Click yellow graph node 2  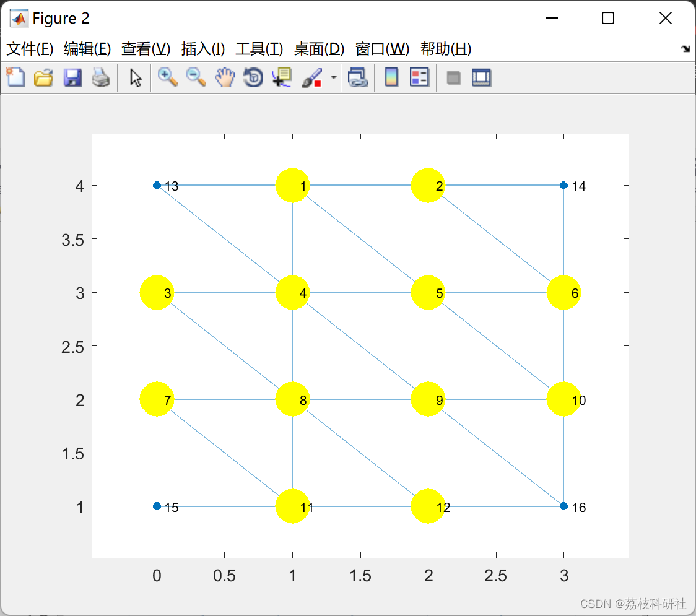(428, 186)
